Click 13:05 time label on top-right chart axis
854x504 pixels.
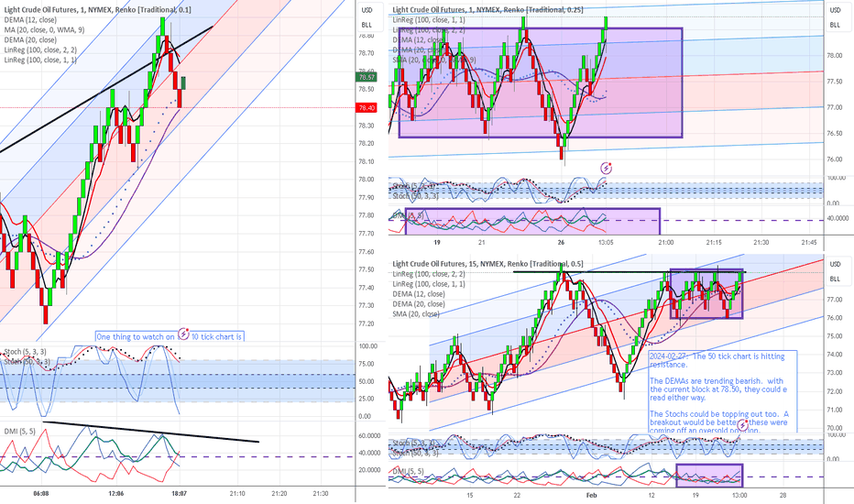pos(606,243)
